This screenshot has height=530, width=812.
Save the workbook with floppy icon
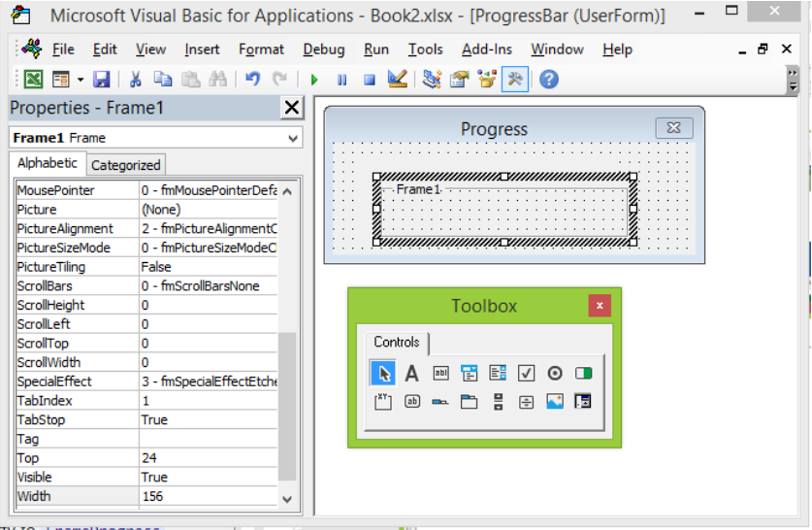point(102,80)
